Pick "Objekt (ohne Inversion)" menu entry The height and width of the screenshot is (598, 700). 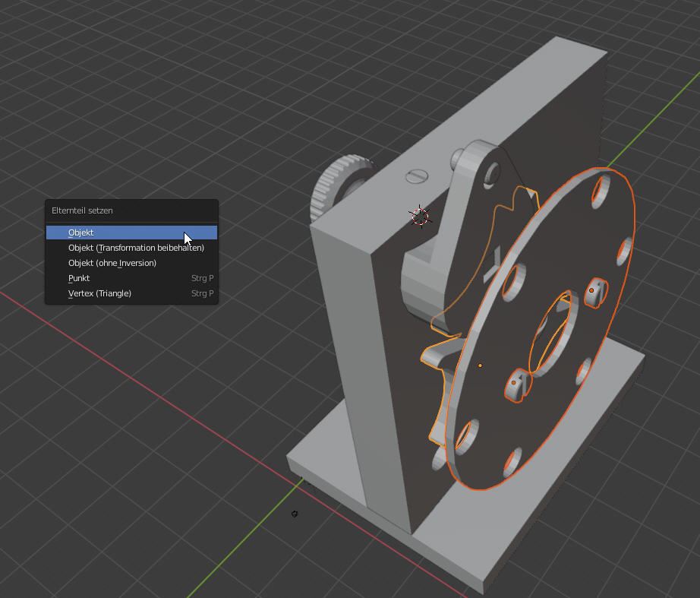point(131,263)
